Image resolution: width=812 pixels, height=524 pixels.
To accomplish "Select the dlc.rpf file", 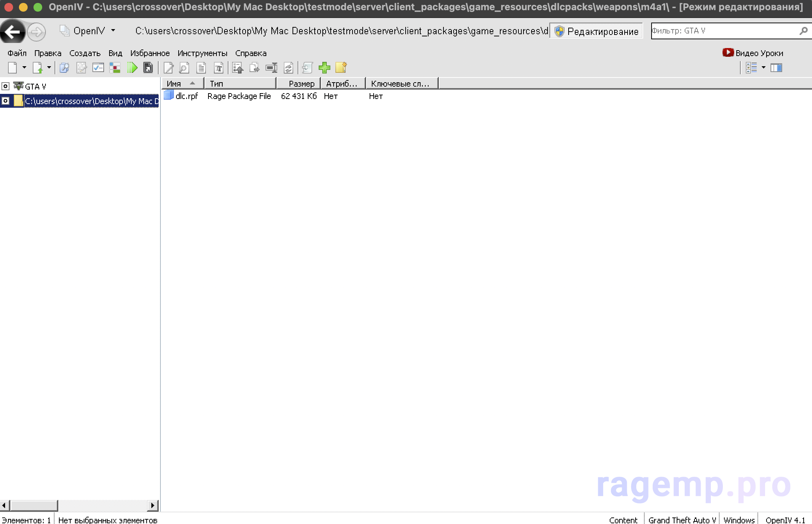I will click(186, 96).
